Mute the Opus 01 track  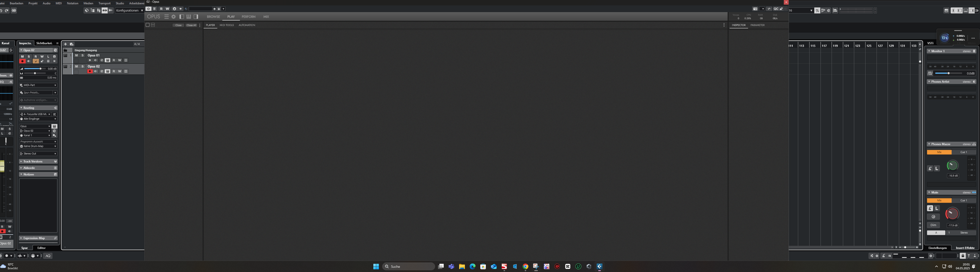[x=77, y=56]
